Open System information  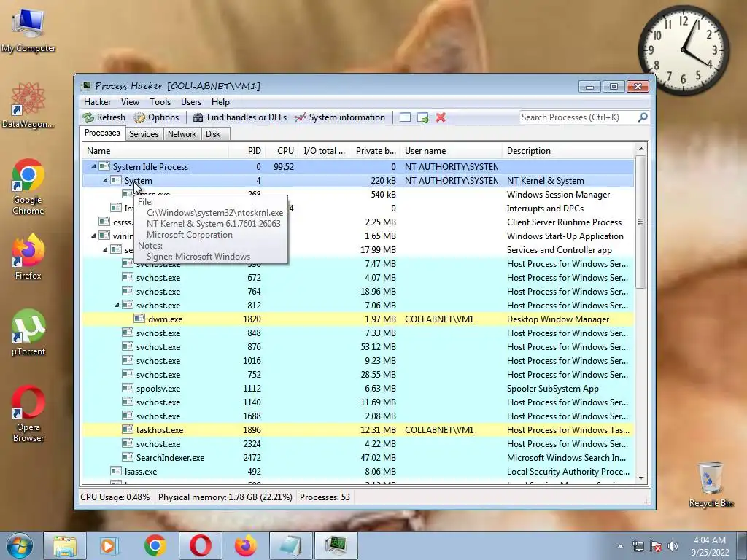340,117
